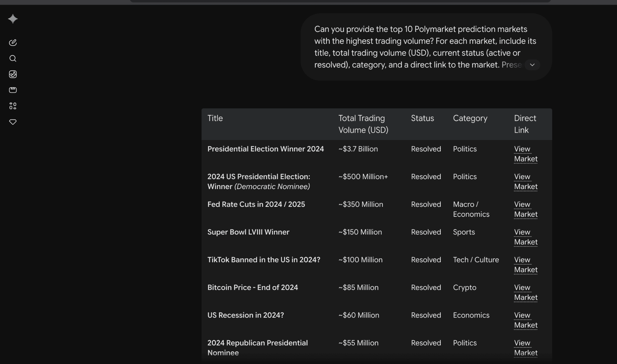Screen dimensions: 617x364
Task: Open the search chats magnifier icon
Action: 13,58
